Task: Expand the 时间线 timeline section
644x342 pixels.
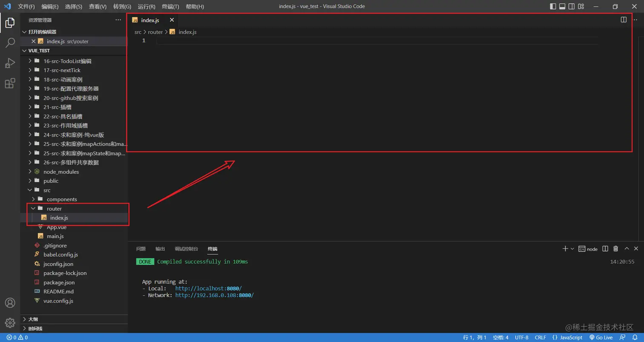Action: [x=74, y=328]
